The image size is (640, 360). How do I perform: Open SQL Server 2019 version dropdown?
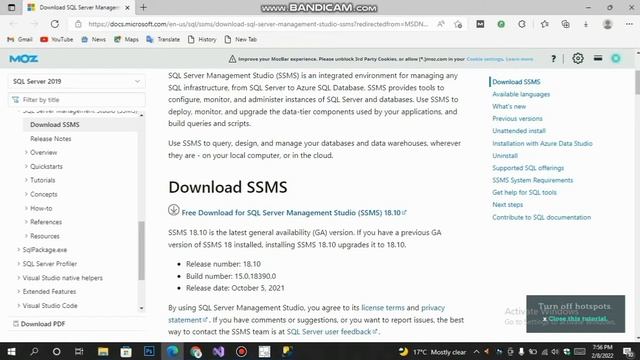pyautogui.click(x=77, y=81)
